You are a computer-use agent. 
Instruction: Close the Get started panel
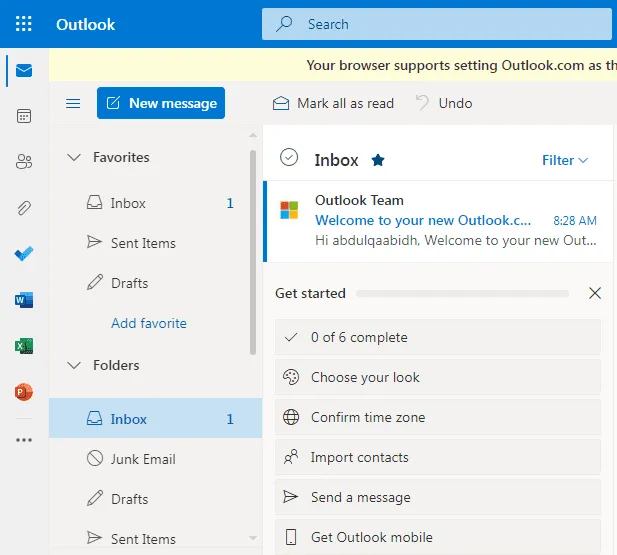[595, 293]
